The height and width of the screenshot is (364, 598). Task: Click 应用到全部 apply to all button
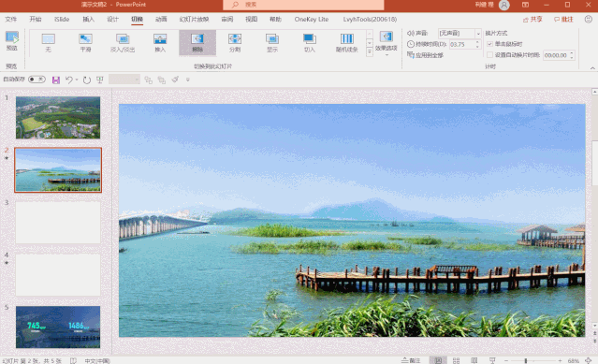pos(425,55)
